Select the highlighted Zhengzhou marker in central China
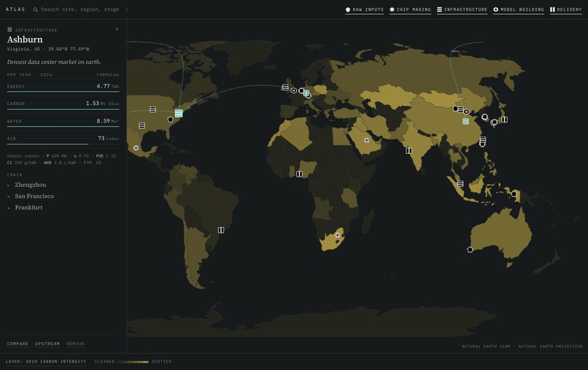This screenshot has width=588, height=370. coord(465,121)
